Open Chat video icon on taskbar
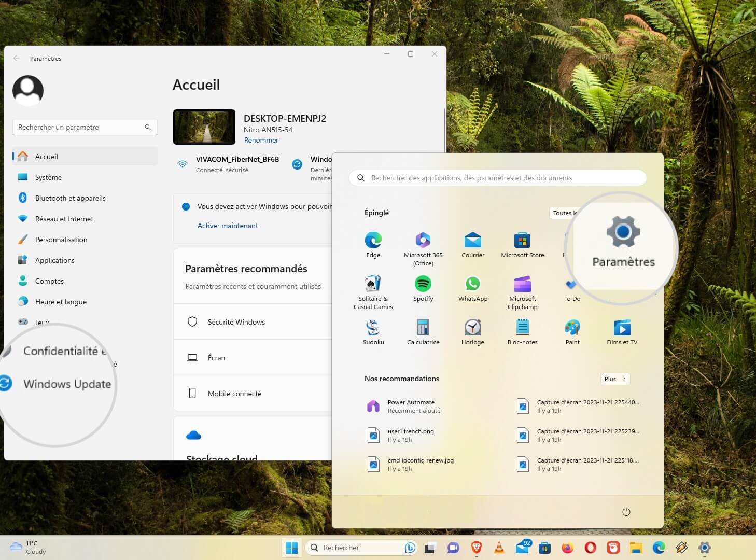 pyautogui.click(x=453, y=548)
